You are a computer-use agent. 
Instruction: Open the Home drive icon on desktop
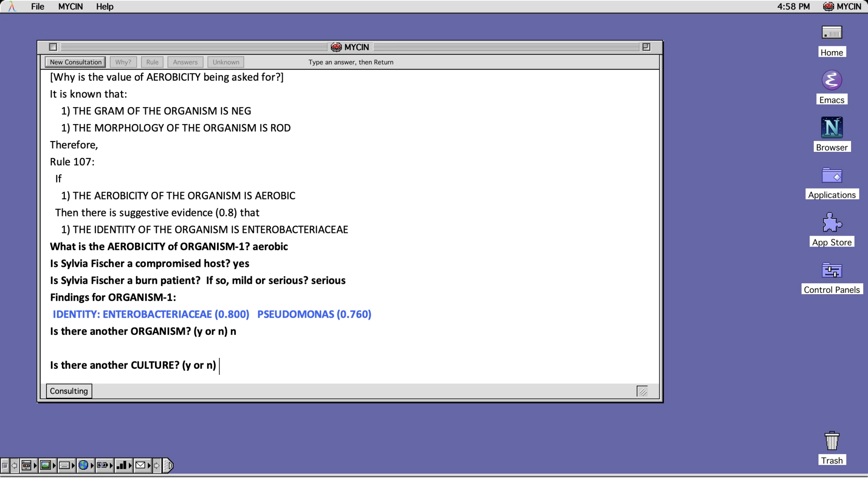coord(832,33)
